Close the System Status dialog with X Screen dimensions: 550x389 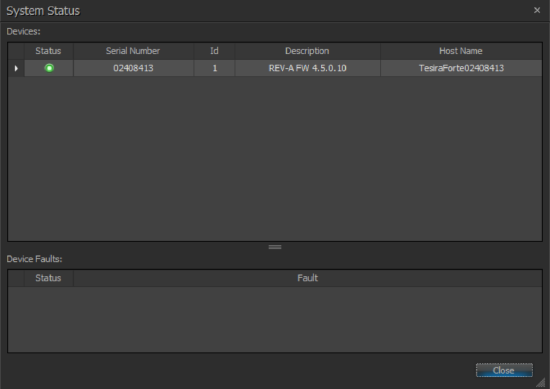pos(537,11)
